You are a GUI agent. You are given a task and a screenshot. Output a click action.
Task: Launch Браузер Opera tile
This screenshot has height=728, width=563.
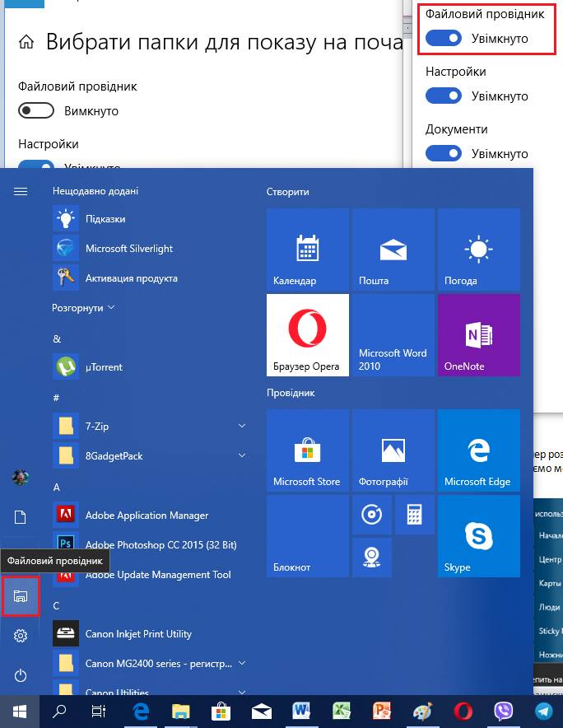coord(308,335)
